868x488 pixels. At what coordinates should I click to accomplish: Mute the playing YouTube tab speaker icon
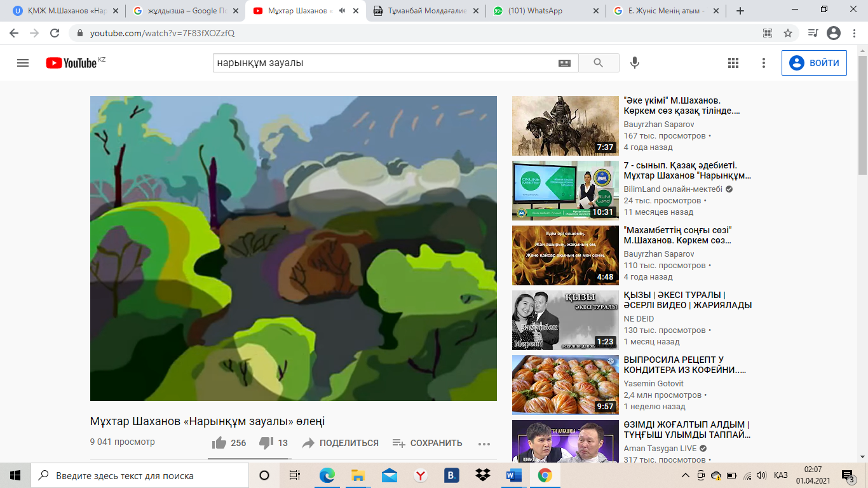[342, 11]
